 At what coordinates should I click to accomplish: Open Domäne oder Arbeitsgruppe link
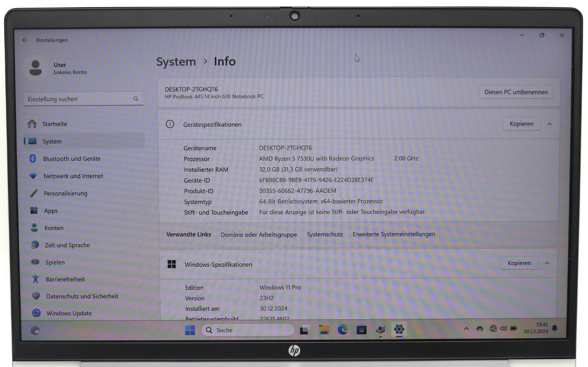tap(259, 235)
